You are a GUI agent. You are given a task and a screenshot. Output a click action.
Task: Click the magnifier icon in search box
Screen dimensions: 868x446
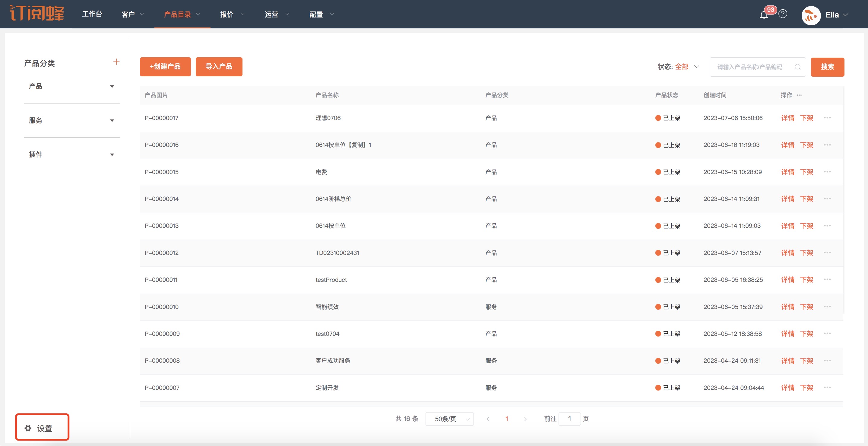click(x=797, y=67)
